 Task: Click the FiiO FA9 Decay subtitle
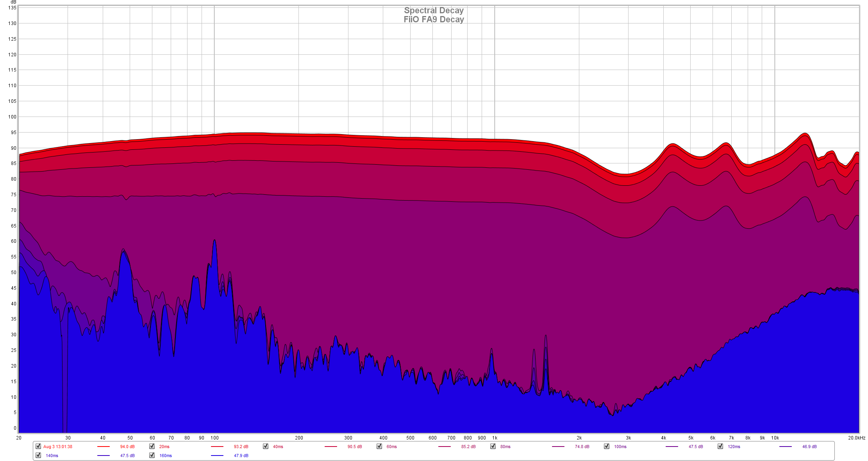click(x=434, y=20)
